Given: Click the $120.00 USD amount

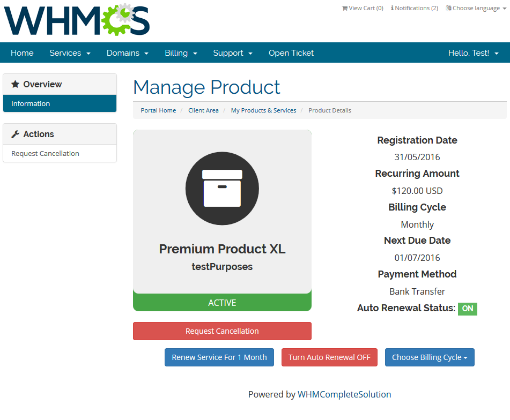Looking at the screenshot, I should 417,191.
